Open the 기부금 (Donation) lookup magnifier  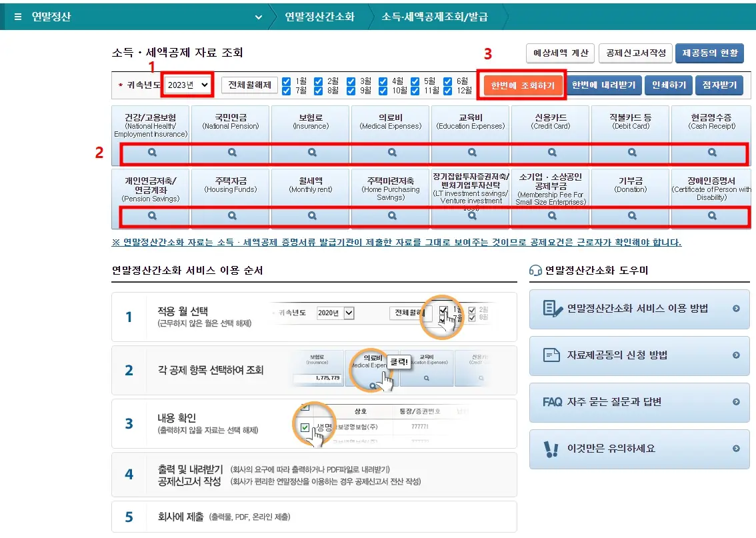(x=630, y=215)
